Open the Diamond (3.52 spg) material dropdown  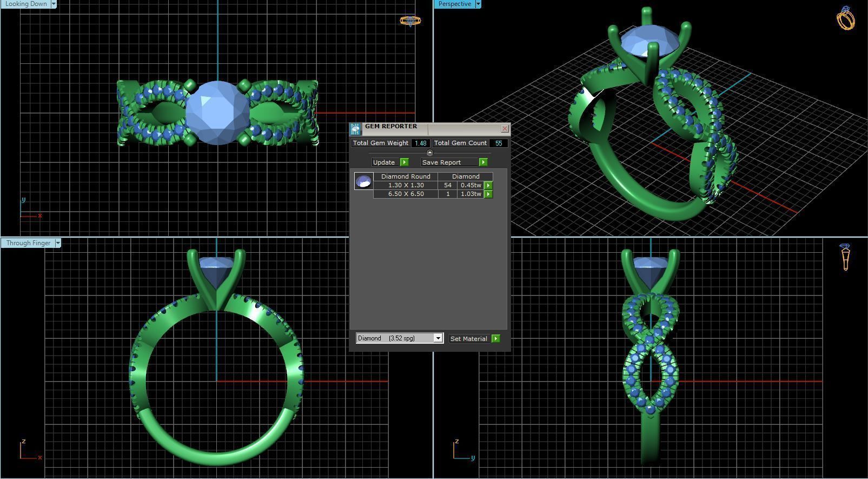click(438, 338)
